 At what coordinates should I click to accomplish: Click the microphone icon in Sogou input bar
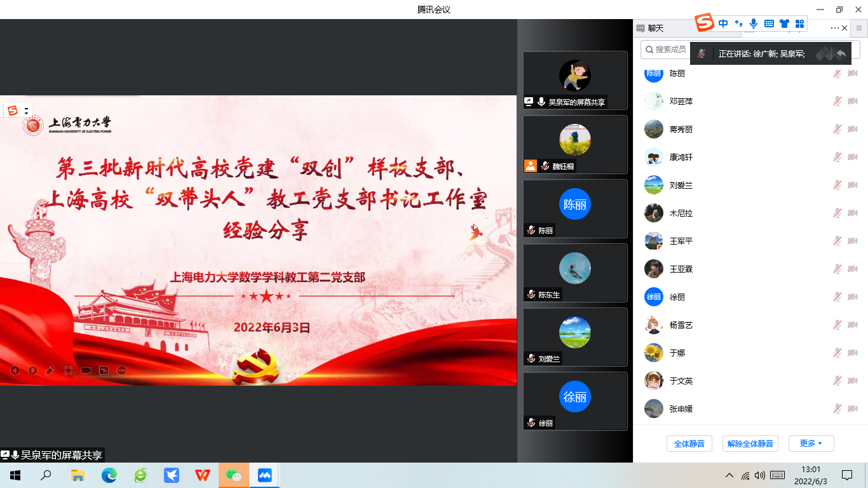tap(754, 24)
